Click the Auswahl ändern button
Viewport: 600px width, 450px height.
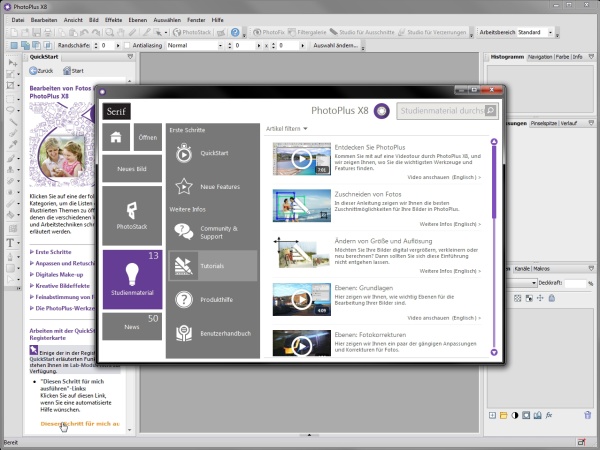[x=335, y=46]
